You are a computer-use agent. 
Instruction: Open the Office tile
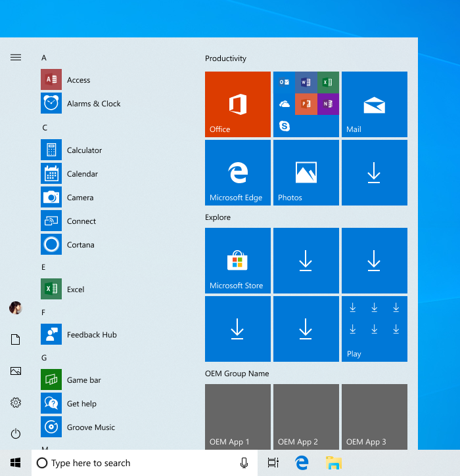pyautogui.click(x=237, y=104)
